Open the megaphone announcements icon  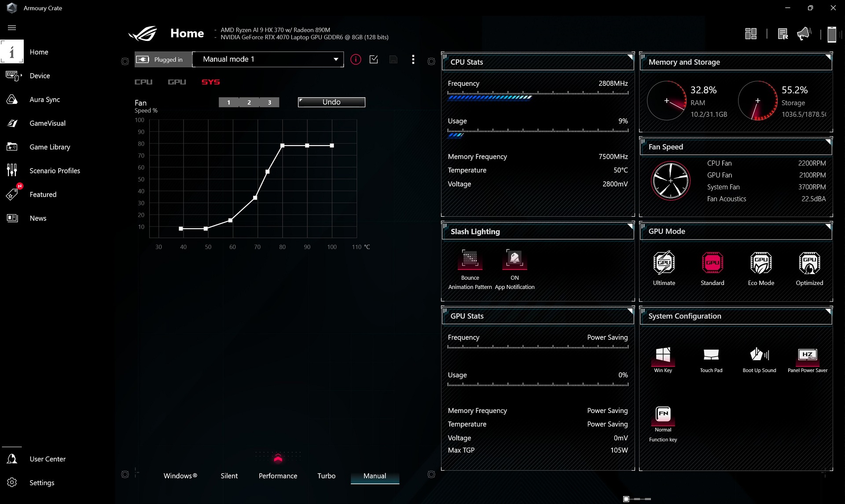pyautogui.click(x=804, y=34)
